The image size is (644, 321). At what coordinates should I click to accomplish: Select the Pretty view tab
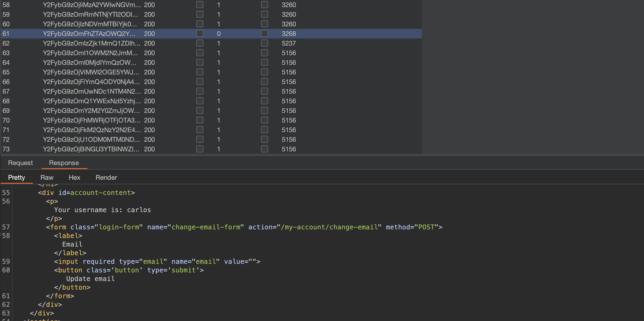[x=16, y=177]
